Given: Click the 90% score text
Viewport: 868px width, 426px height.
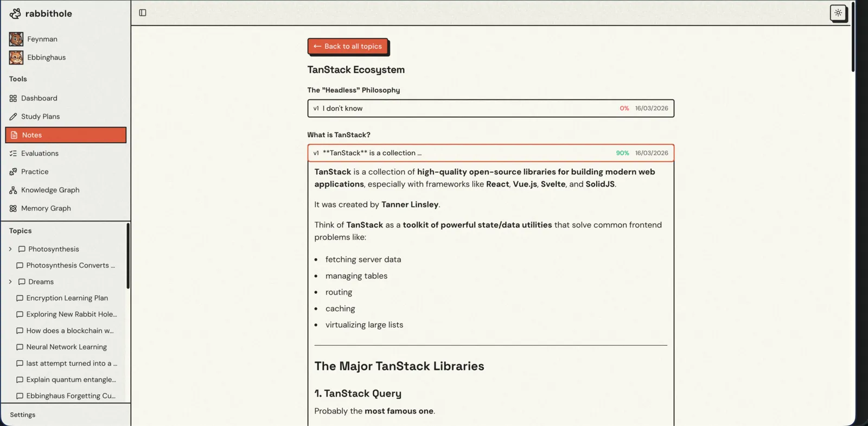Looking at the screenshot, I should [x=622, y=153].
